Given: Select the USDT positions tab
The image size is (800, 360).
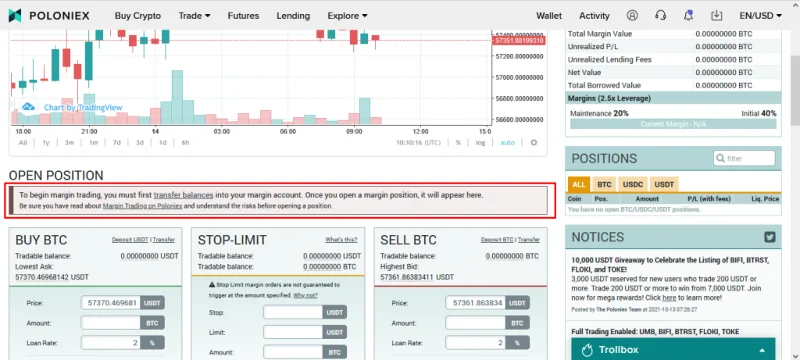Looking at the screenshot, I should pyautogui.click(x=664, y=185).
